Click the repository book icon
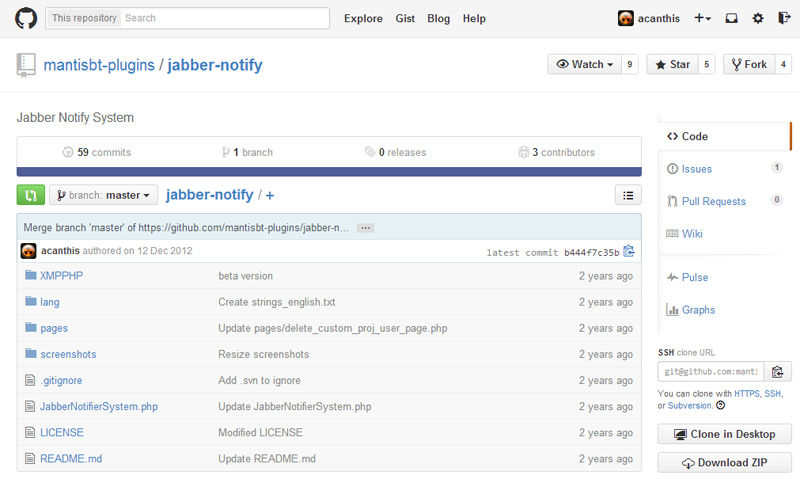The width and height of the screenshot is (800, 479). (26, 65)
